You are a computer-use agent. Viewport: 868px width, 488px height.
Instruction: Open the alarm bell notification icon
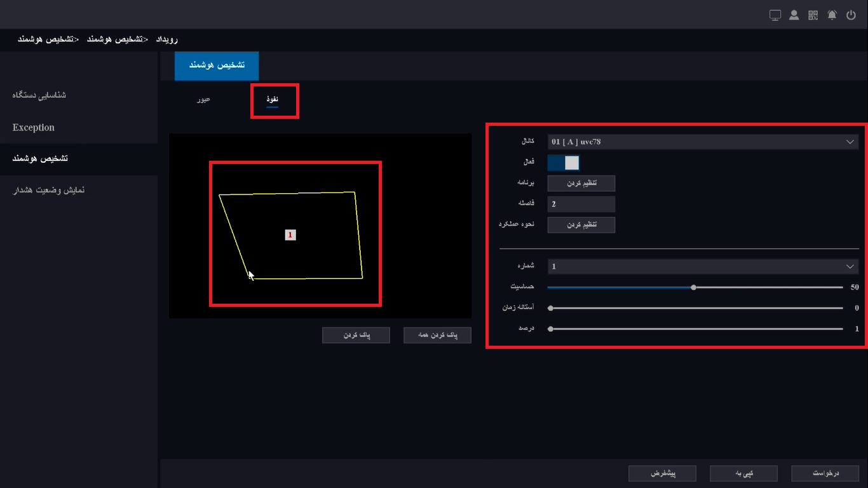click(832, 15)
